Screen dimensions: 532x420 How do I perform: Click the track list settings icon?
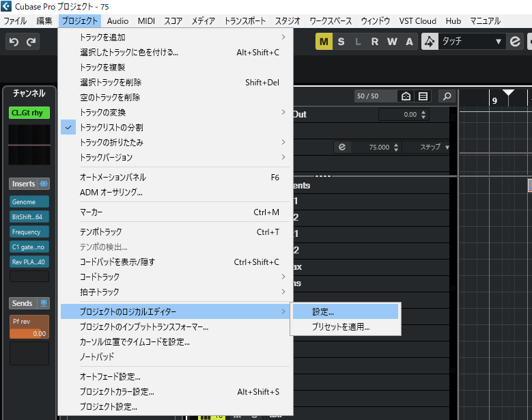tap(423, 96)
